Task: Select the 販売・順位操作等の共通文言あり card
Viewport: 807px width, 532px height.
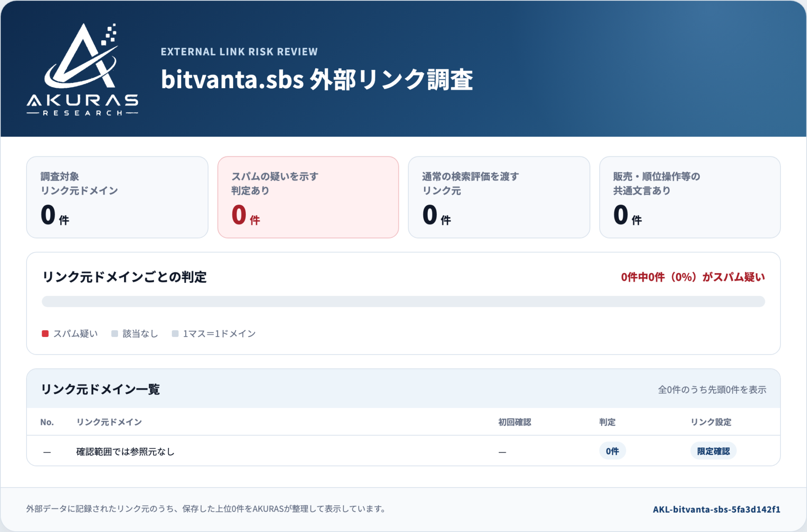Action: point(690,197)
